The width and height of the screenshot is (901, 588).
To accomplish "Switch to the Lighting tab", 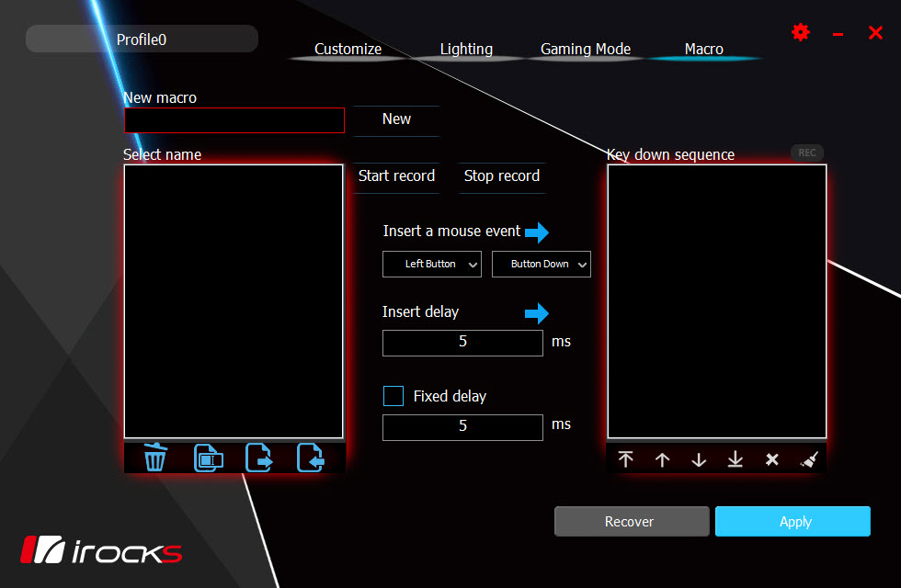I will (x=466, y=50).
